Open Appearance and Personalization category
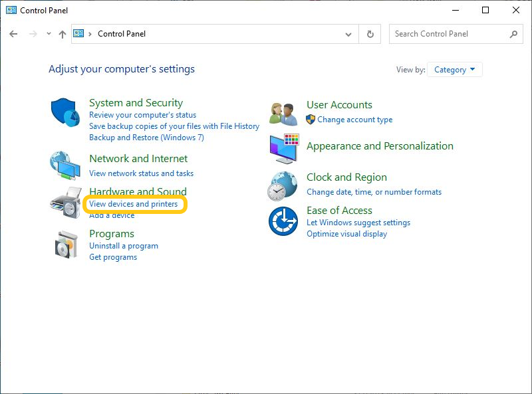Image resolution: width=532 pixels, height=394 pixels. point(380,146)
